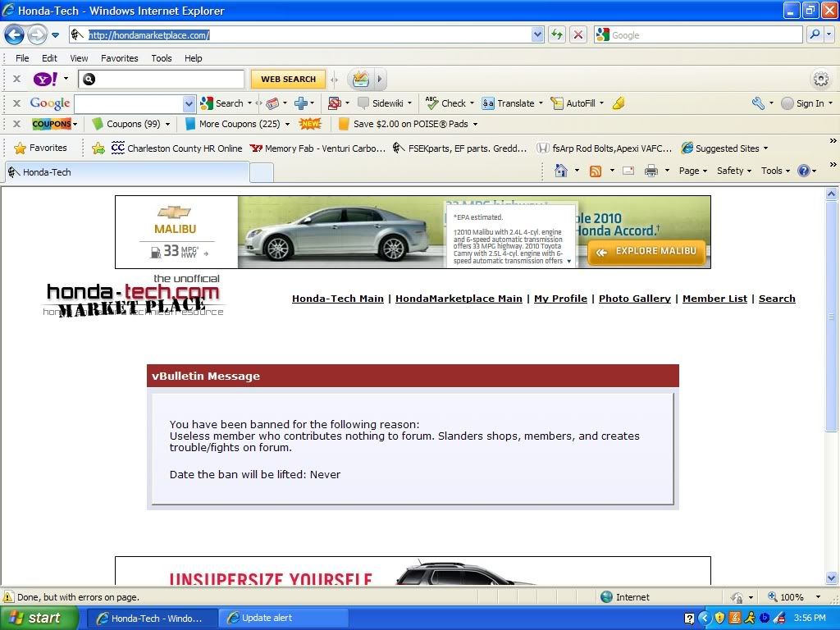
Task: Click the Print icon
Action: [651, 171]
